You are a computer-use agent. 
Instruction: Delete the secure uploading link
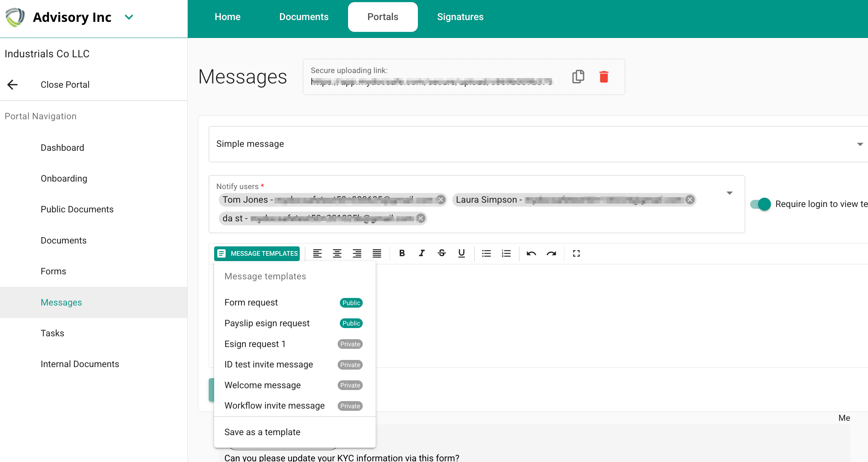[x=604, y=76]
